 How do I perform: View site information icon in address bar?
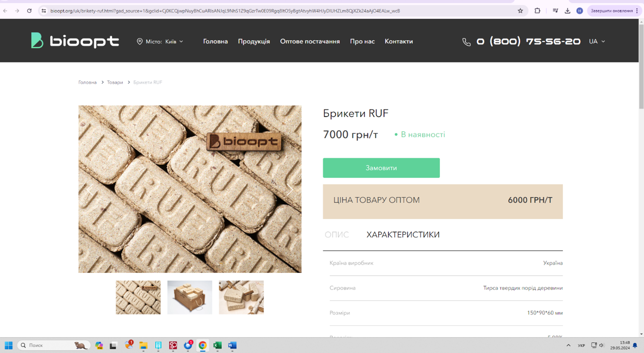pyautogui.click(x=44, y=11)
